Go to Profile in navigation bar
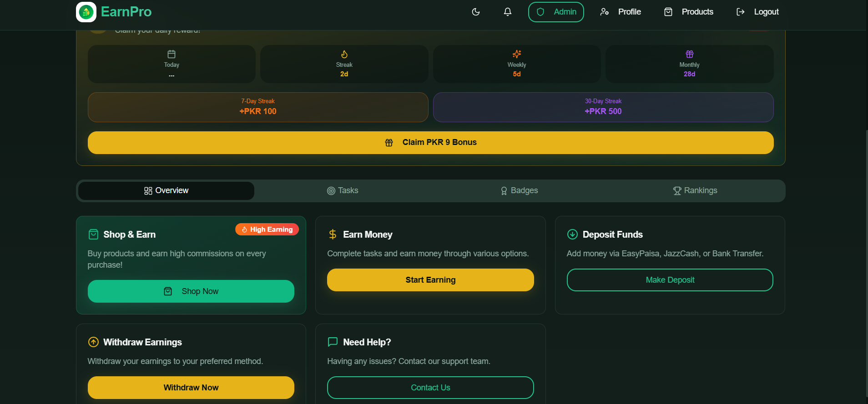 tap(621, 12)
